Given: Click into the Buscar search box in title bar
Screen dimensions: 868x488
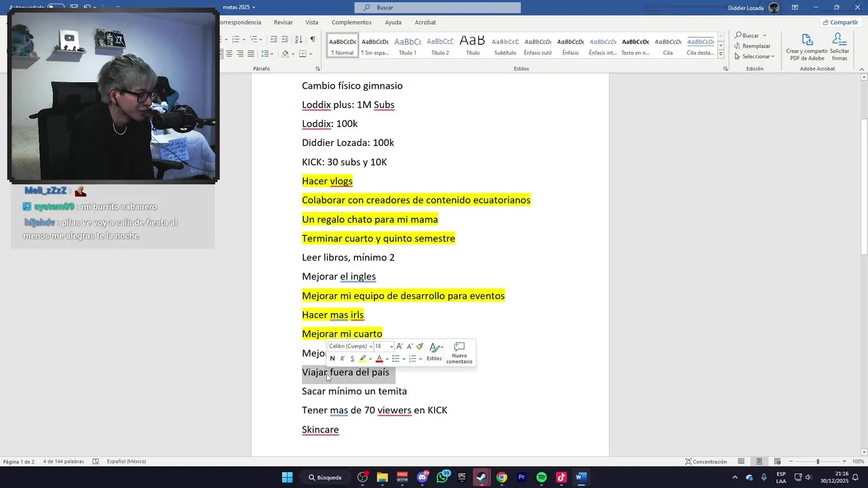Looking at the screenshot, I should click(438, 7).
